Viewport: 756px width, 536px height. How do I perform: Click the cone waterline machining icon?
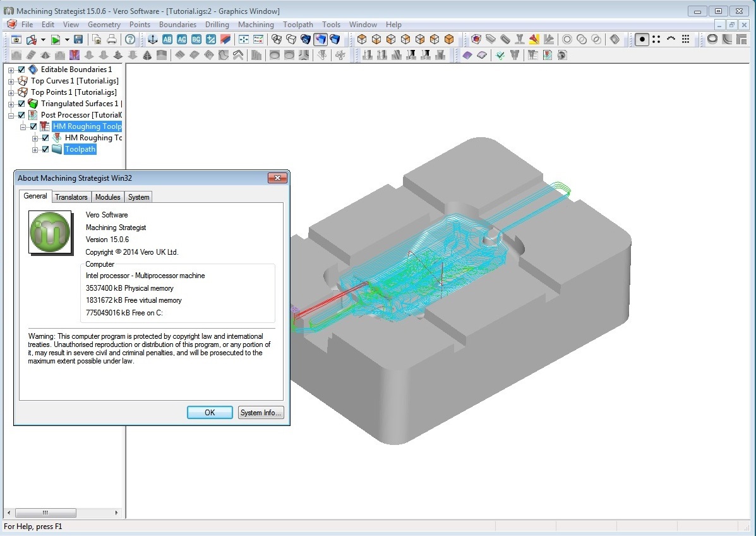147,56
